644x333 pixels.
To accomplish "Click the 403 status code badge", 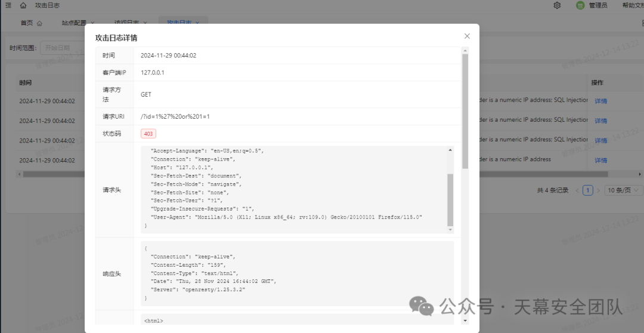I will coord(148,134).
